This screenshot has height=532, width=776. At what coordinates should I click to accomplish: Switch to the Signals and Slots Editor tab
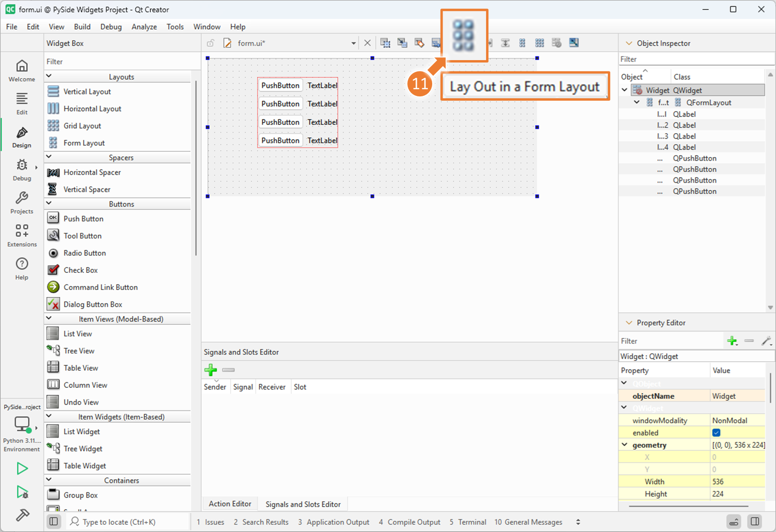[303, 504]
